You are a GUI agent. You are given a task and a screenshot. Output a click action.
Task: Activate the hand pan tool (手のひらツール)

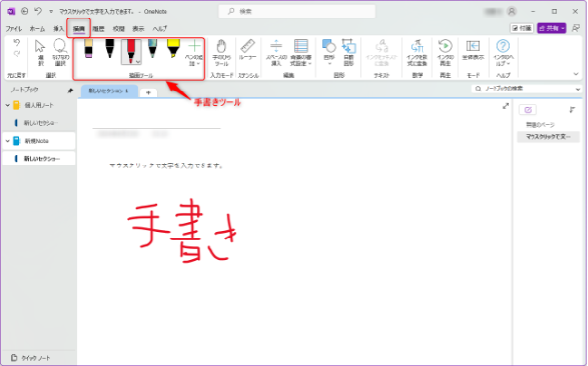point(221,53)
